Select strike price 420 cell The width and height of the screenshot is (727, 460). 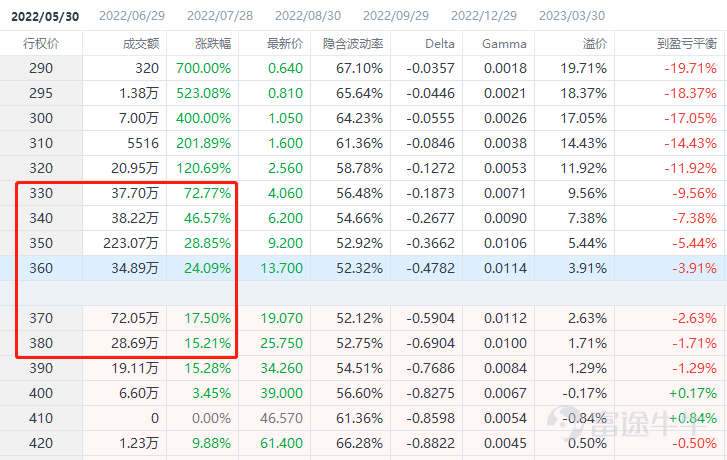click(41, 444)
